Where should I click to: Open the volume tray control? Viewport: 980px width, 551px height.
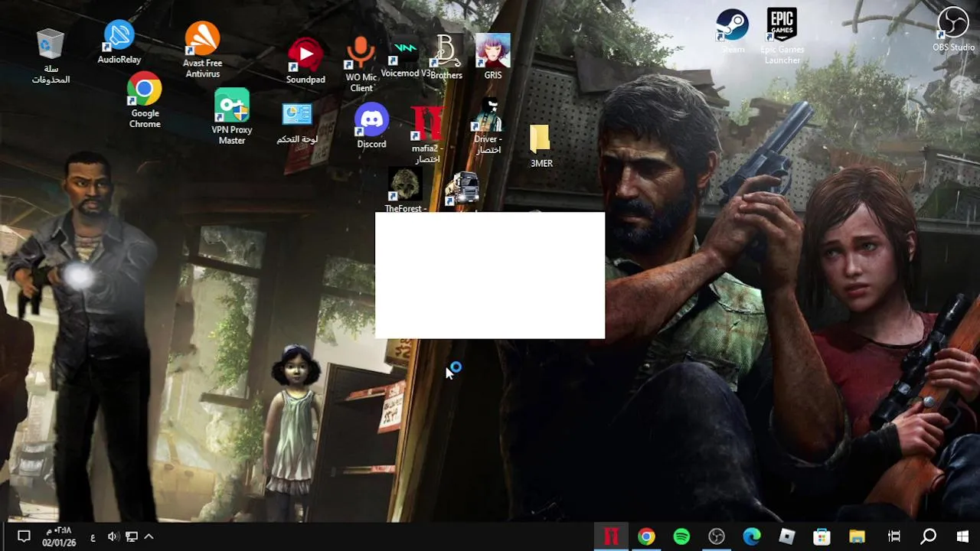click(x=113, y=536)
